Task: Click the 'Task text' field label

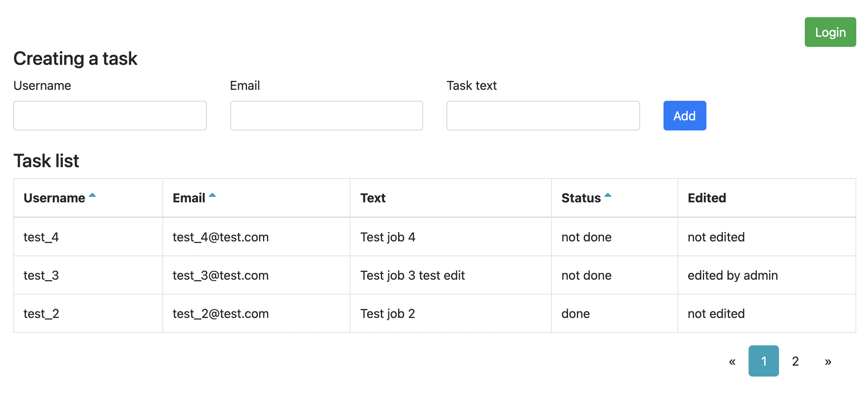Action: point(471,86)
